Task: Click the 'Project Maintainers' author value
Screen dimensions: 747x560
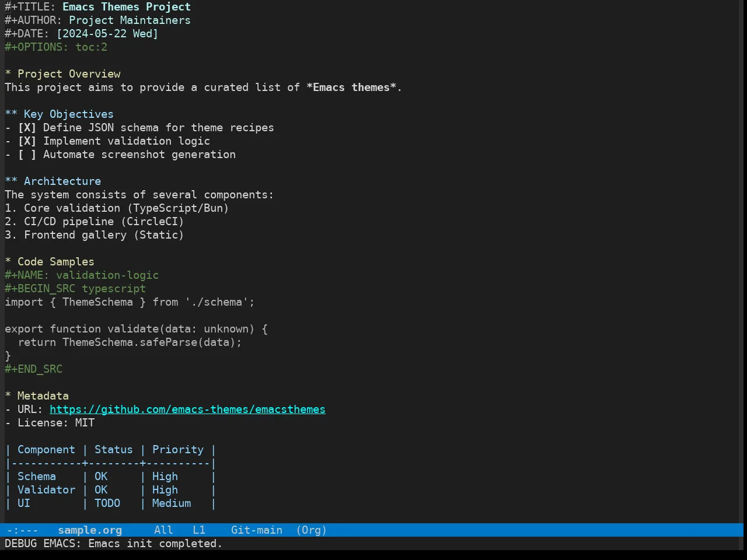Action: tap(130, 20)
